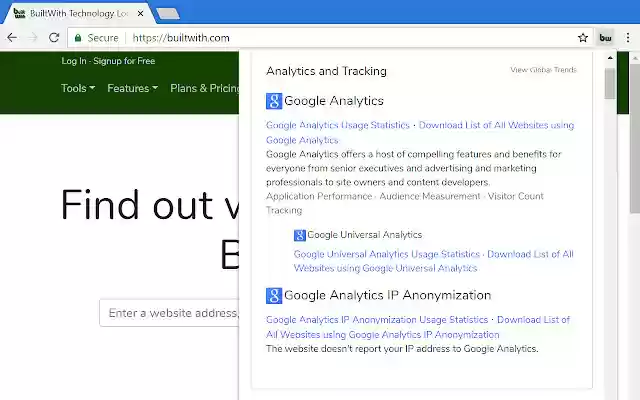The image size is (640, 400).
Task: Click the Visitor Count Tracking tag
Action: 516,196
